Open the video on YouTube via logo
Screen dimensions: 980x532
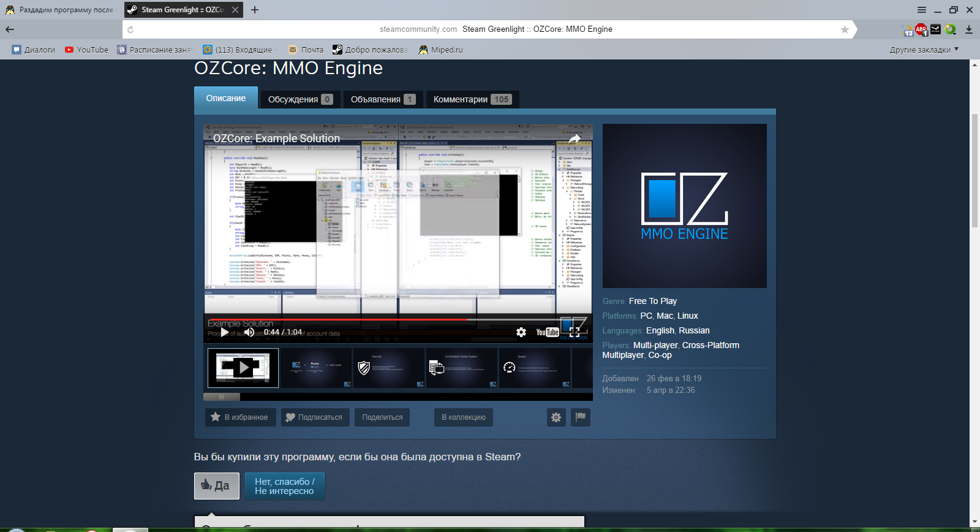[548, 332]
